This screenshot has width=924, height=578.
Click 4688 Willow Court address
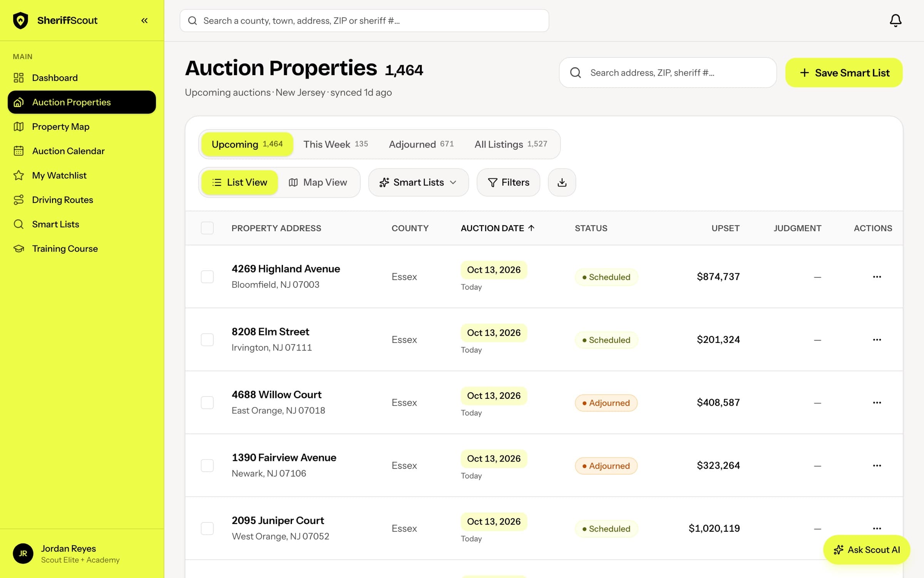pyautogui.click(x=276, y=395)
